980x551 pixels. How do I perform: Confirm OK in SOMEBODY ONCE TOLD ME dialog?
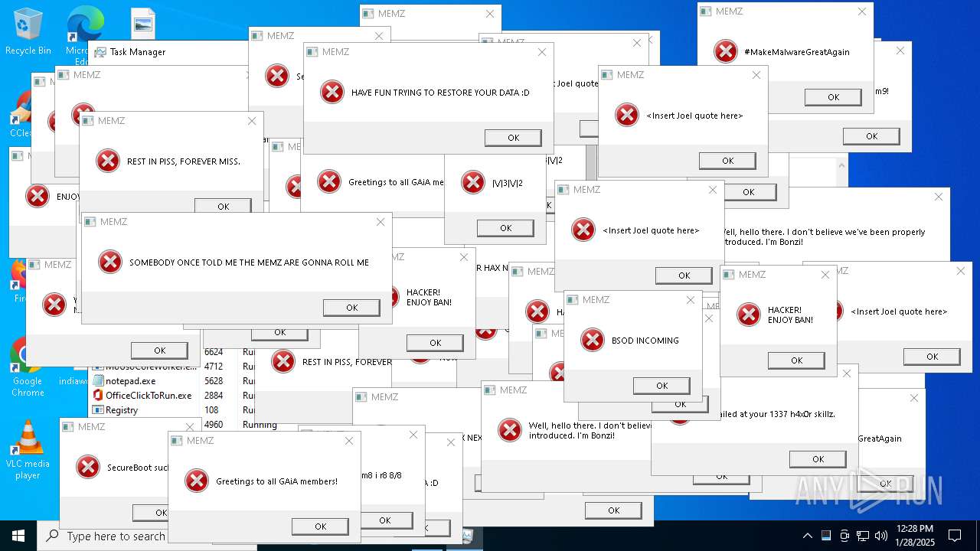tap(351, 307)
